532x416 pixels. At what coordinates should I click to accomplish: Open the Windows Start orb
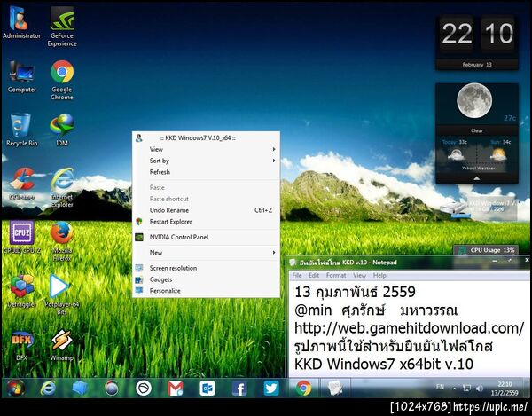[x=15, y=388]
